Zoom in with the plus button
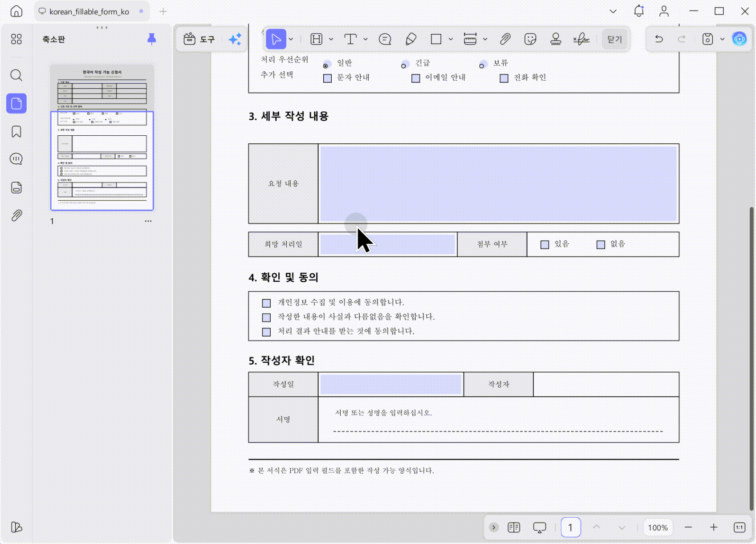 714,528
